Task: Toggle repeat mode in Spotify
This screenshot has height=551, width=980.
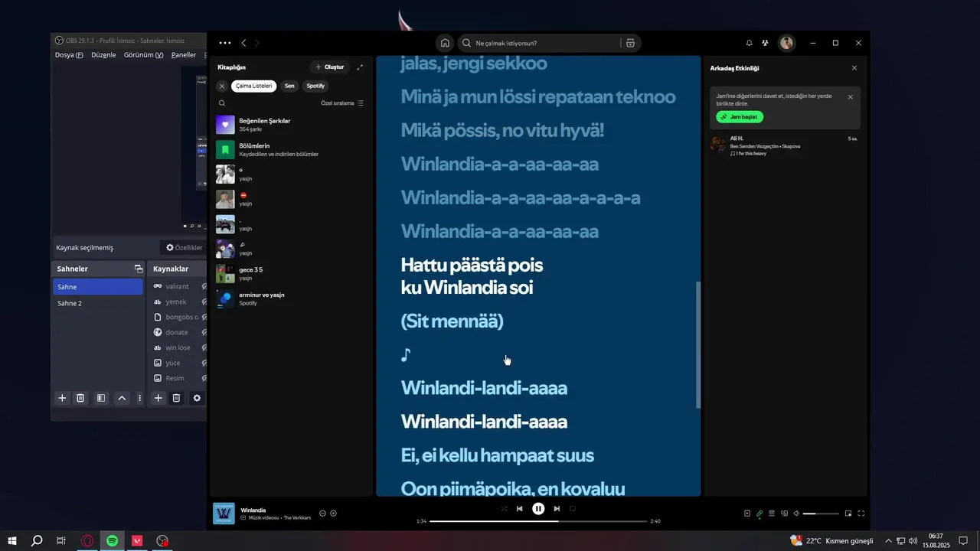Action: 572,508
